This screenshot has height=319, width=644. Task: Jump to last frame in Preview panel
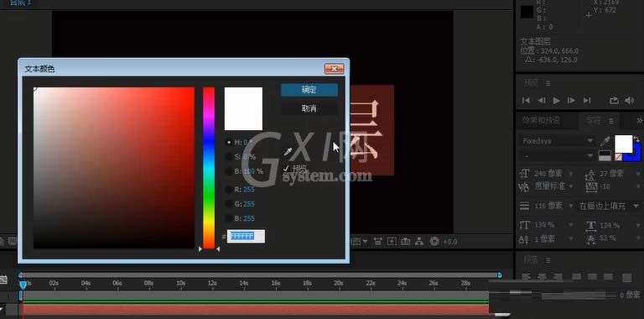click(x=587, y=100)
